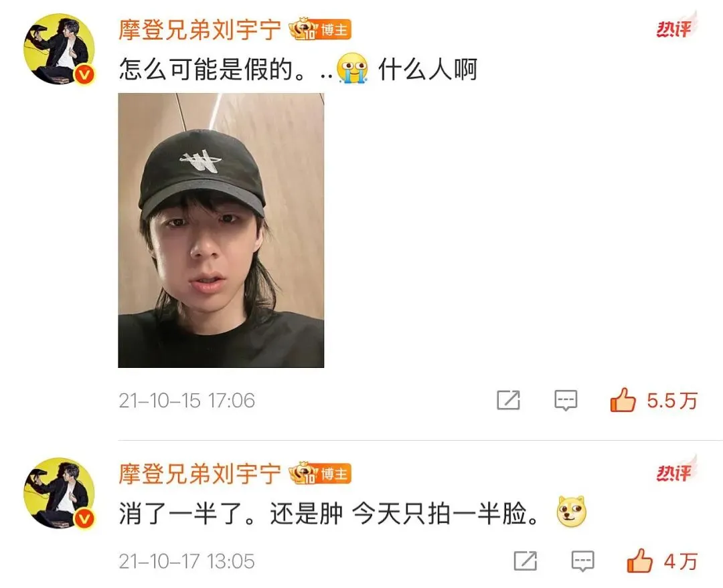This screenshot has height=588, width=723.
Task: Like the second comment with 4万 likes
Action: [639, 561]
